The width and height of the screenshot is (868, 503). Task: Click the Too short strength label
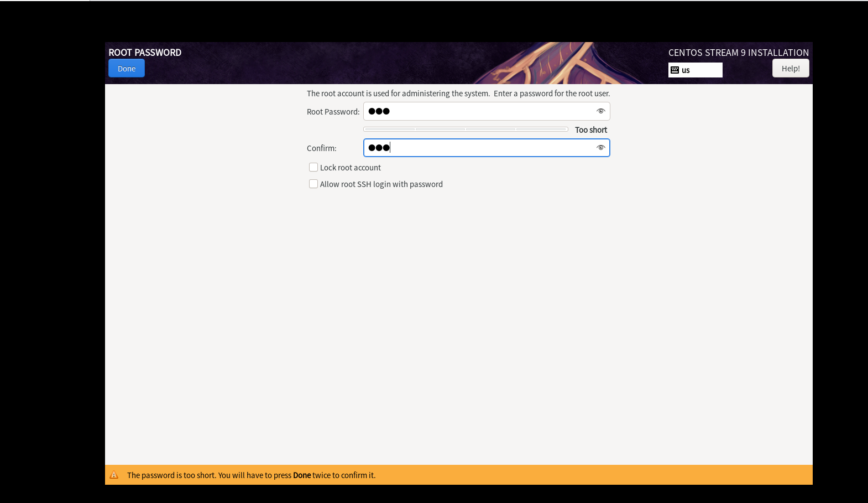[590, 129]
